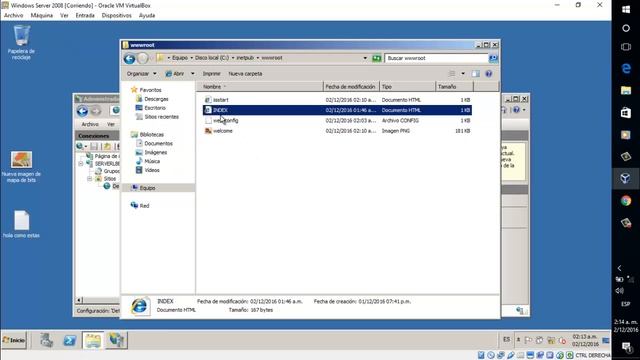The width and height of the screenshot is (640, 360).
Task: Open VirtualBox Dispositivos menu
Action: click(116, 16)
